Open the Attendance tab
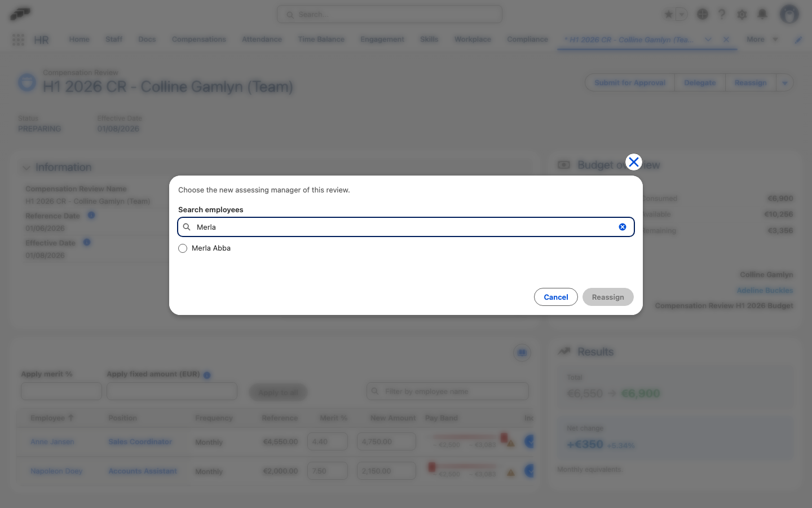The height and width of the screenshot is (508, 812). 262,40
